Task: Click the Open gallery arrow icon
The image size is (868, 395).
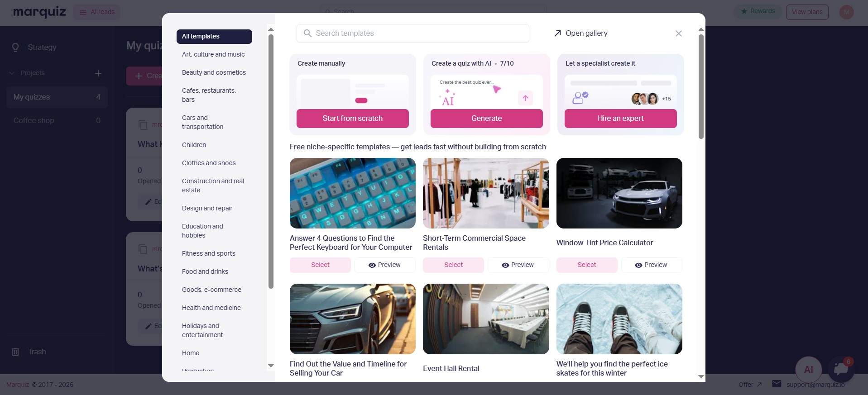Action: 557,33
